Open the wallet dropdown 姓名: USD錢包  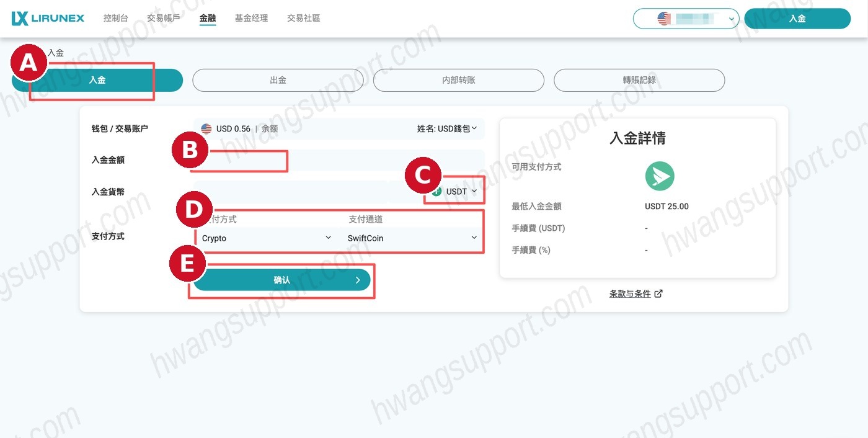(x=447, y=128)
